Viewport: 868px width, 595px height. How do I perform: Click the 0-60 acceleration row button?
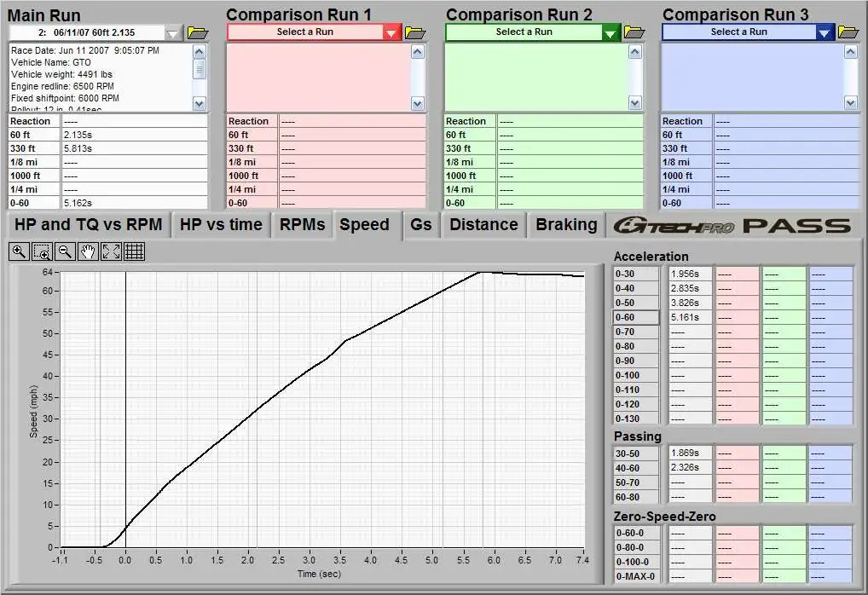tap(636, 317)
